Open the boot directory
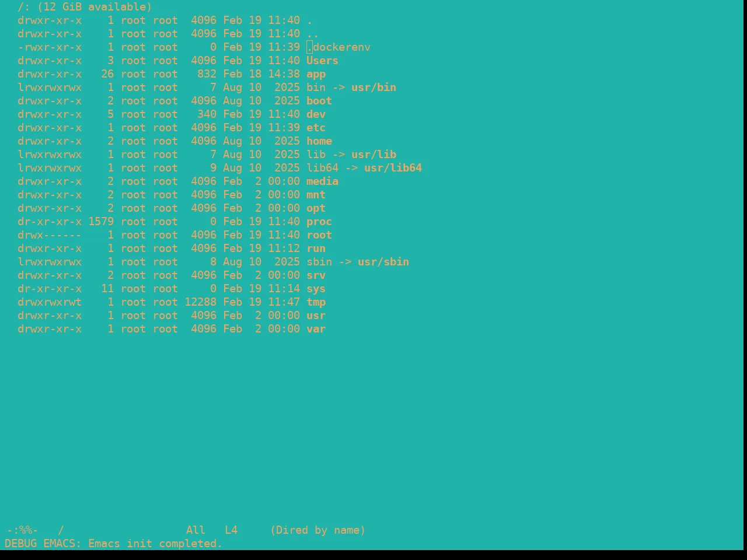The width and height of the screenshot is (747, 560). click(x=319, y=101)
